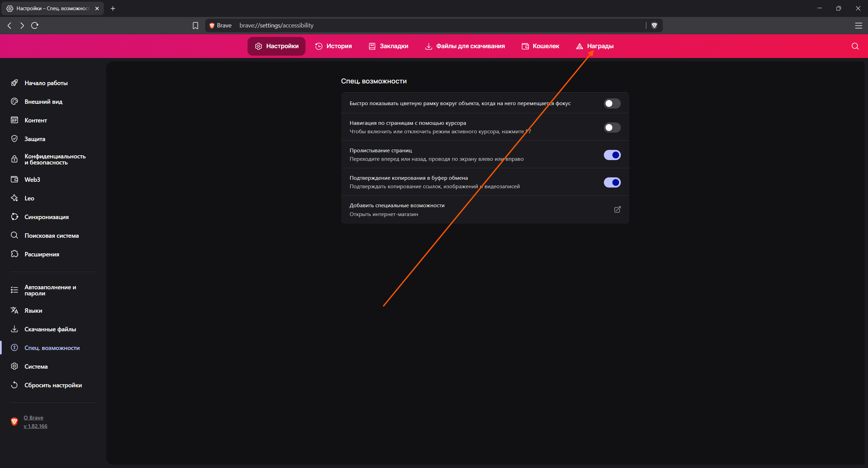The image size is (868, 468).
Task: Click the Brave Shields lion icon
Action: (654, 25)
